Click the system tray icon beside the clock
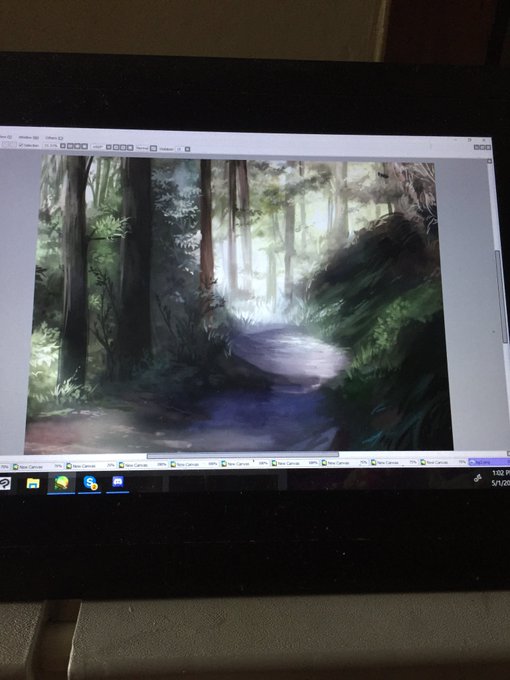510x680 pixels. point(477,478)
